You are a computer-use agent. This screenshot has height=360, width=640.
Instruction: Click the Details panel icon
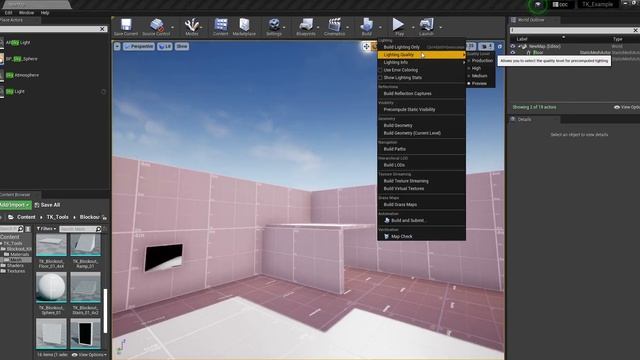point(513,119)
